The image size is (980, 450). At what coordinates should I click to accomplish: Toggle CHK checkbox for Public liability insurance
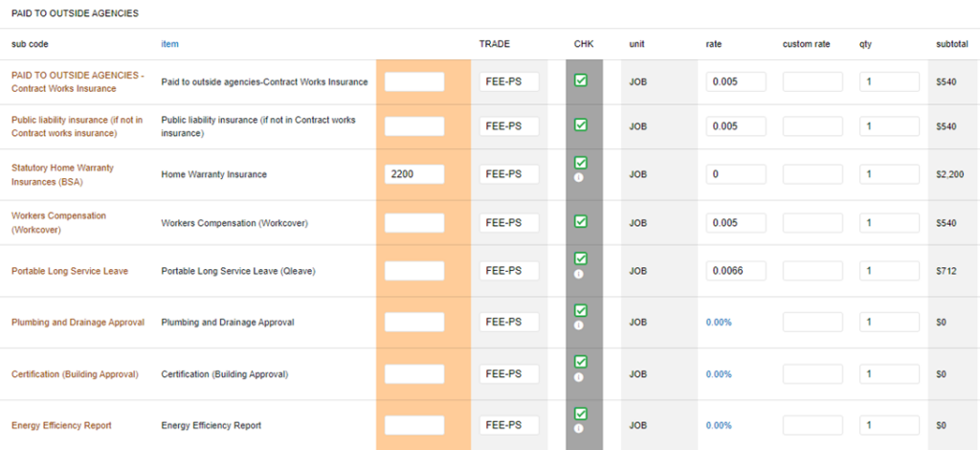[x=580, y=124]
